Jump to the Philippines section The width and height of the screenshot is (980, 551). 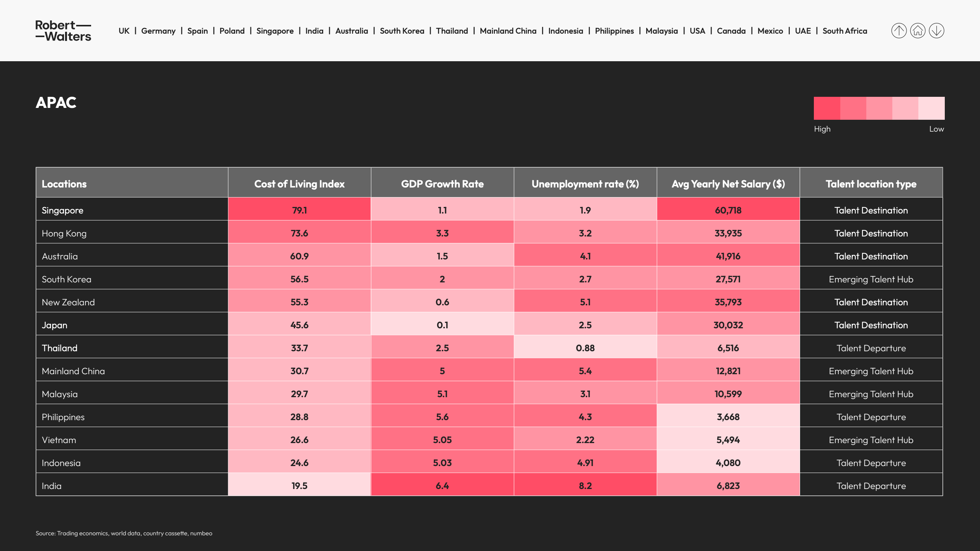coord(614,31)
